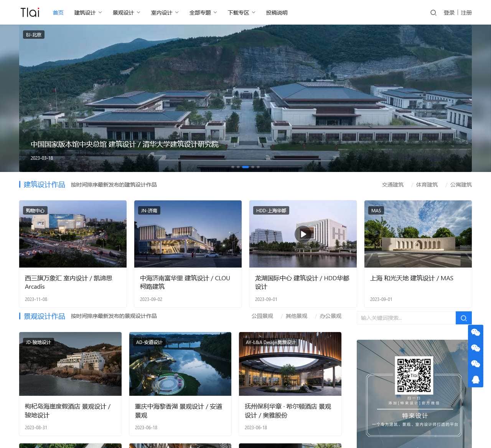The width and height of the screenshot is (491, 448).
Task: Click subtitle 按时间排序最新发布的景观设计作品
Action: [x=114, y=316]
